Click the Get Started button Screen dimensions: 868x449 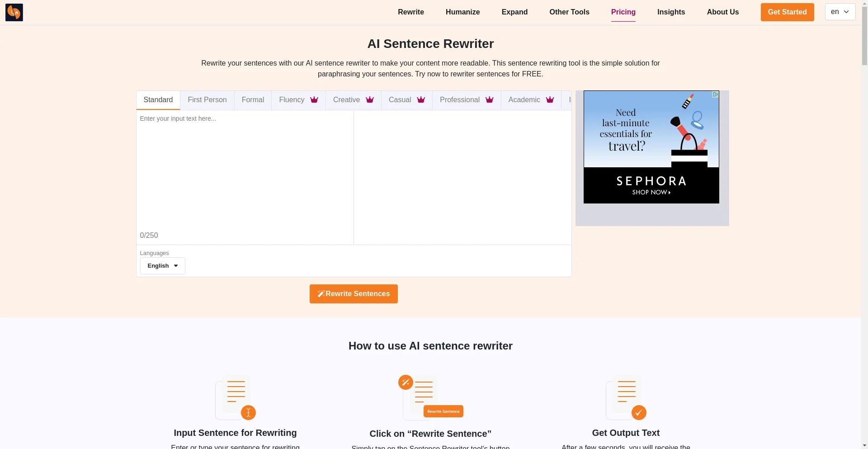[787, 12]
